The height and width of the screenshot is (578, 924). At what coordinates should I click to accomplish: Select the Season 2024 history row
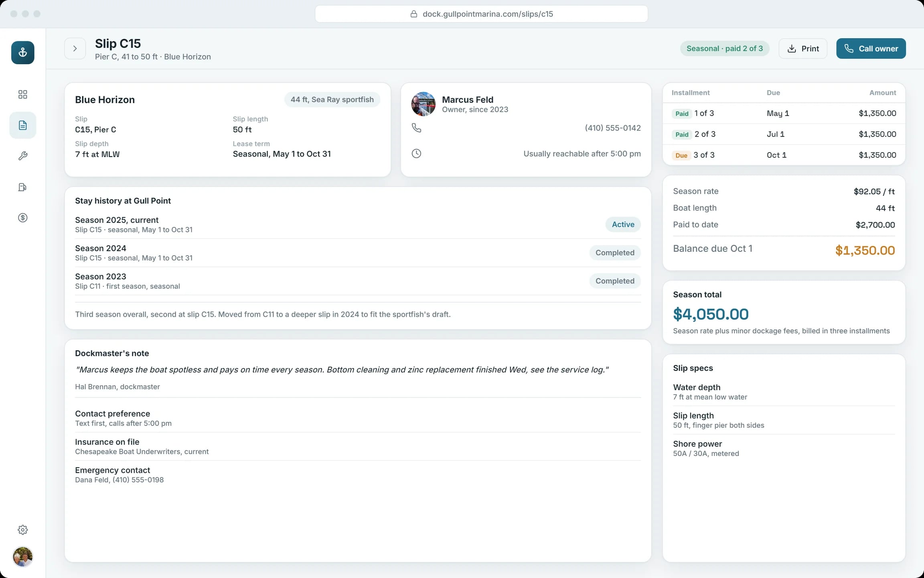[x=358, y=253]
